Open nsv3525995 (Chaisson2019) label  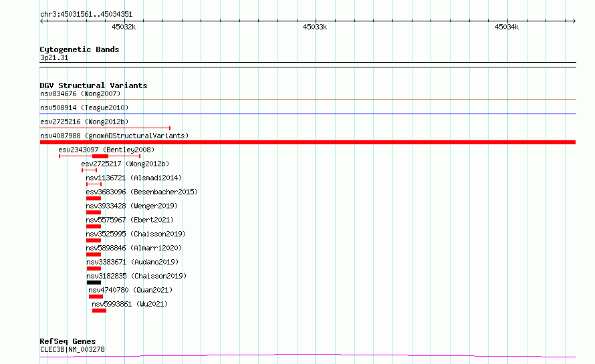click(136, 234)
